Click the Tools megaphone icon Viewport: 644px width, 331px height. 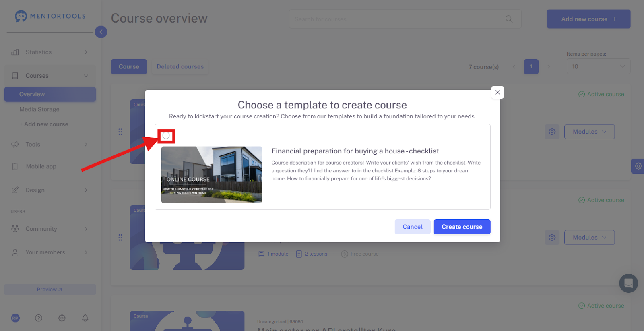click(x=15, y=144)
